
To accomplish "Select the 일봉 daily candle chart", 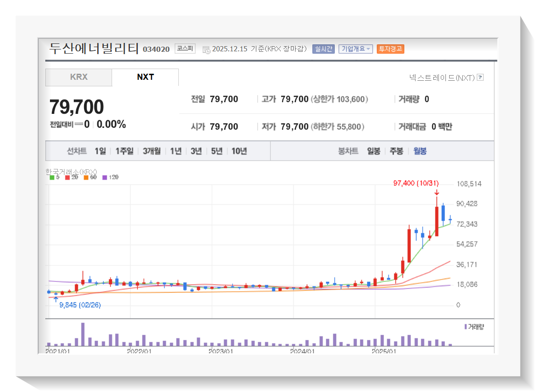I will click(x=374, y=151).
